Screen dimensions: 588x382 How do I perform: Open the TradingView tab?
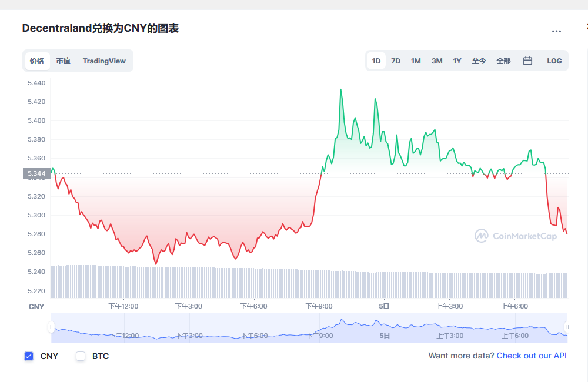(x=104, y=61)
